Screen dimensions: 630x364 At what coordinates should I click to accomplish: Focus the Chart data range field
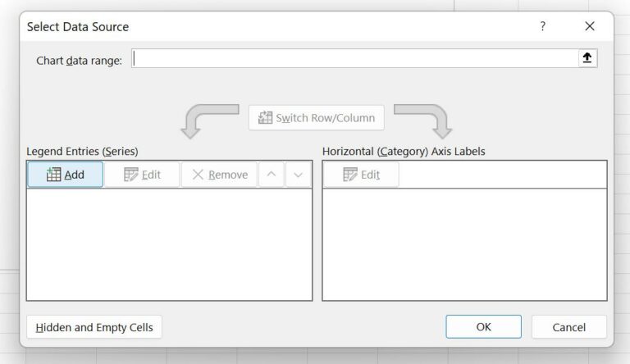tap(354, 58)
